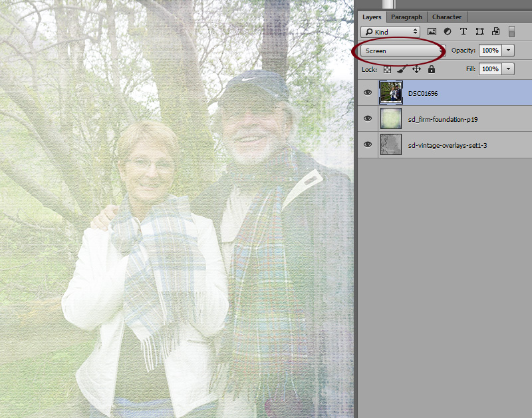This screenshot has height=418, width=532.
Task: Lock transparent pixels icon
Action: pyautogui.click(x=387, y=70)
